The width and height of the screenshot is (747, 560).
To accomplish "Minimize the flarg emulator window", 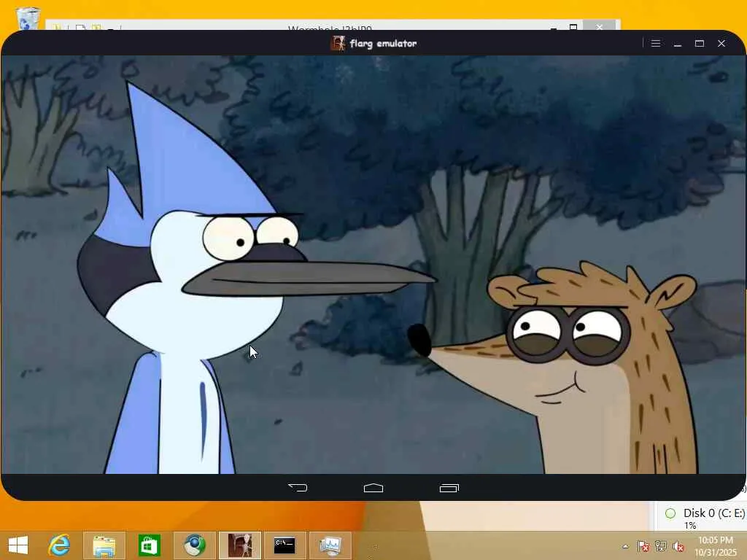I will click(x=678, y=44).
